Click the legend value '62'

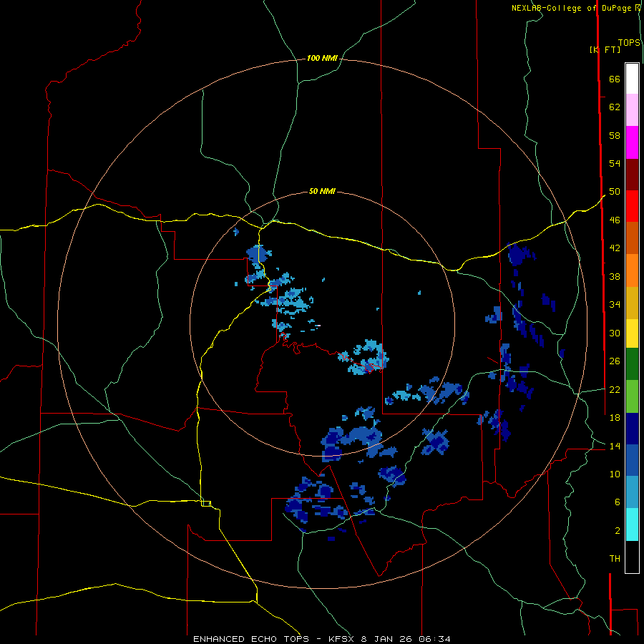[615, 107]
